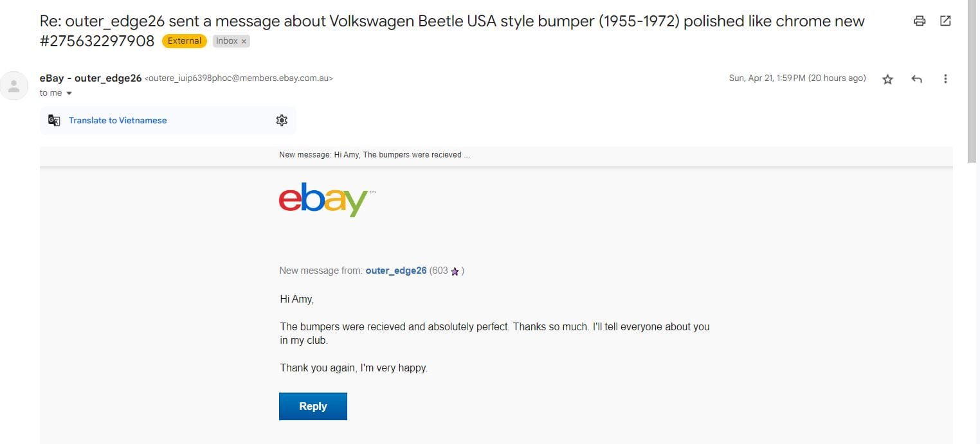This screenshot has width=980, height=444.
Task: Click the Inbox label tag
Action: [226, 41]
